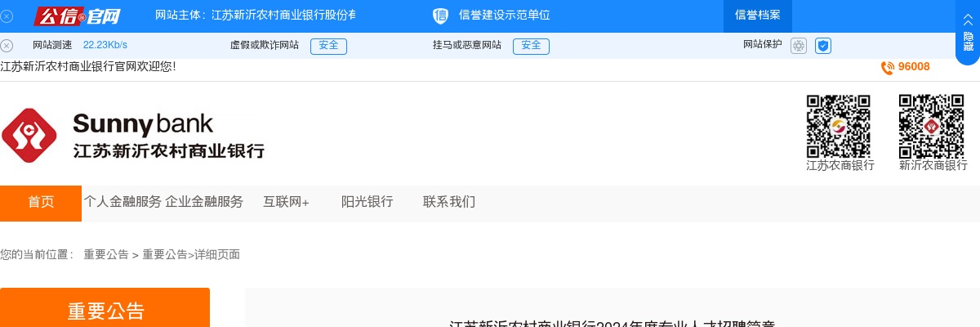Open the 信誉档案 tab

click(757, 16)
